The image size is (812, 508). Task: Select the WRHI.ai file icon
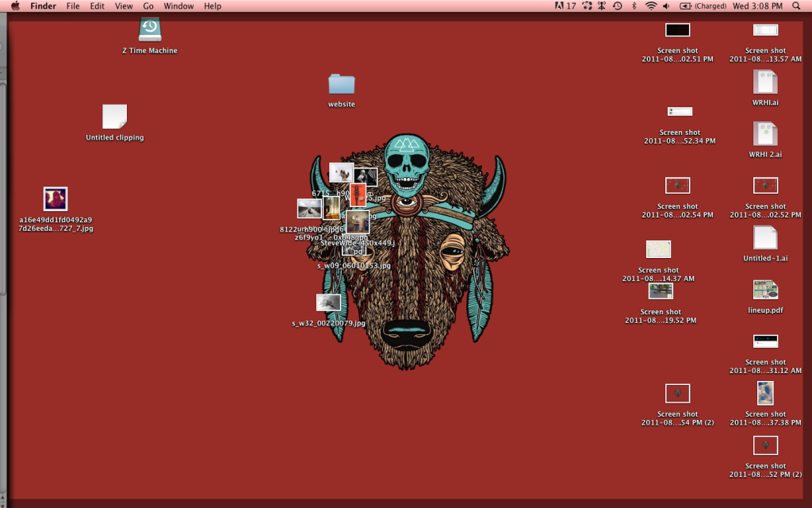point(765,82)
